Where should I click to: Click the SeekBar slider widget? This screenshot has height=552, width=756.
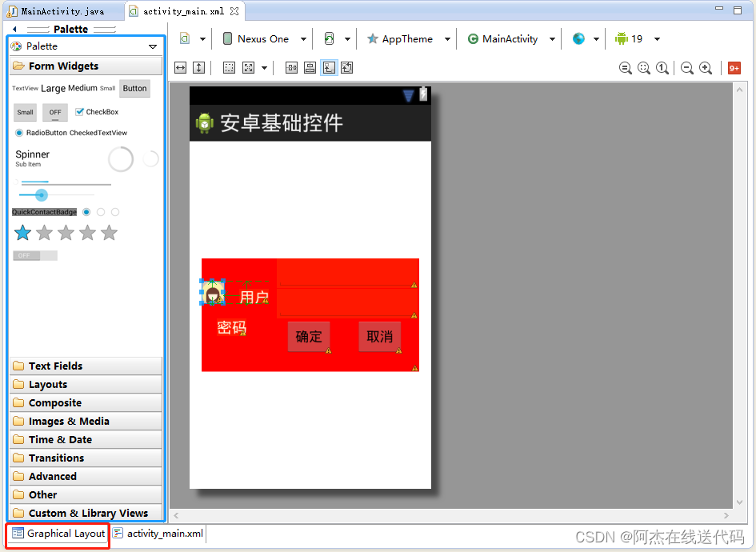coord(57,194)
